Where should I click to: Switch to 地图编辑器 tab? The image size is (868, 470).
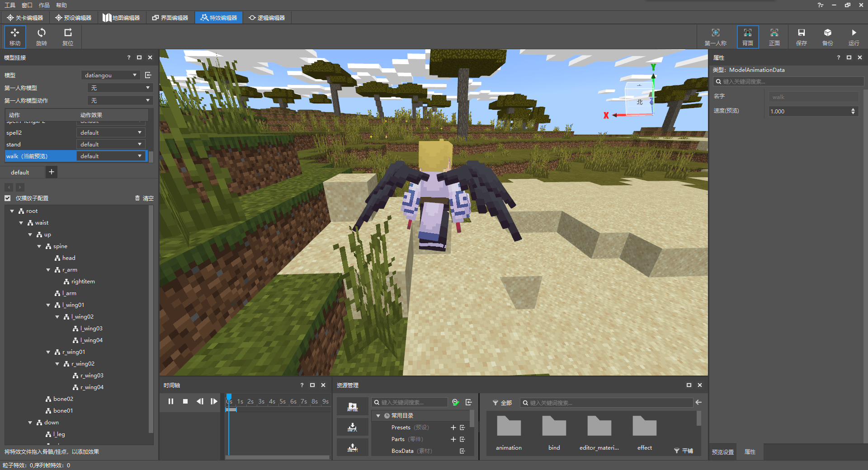click(121, 18)
